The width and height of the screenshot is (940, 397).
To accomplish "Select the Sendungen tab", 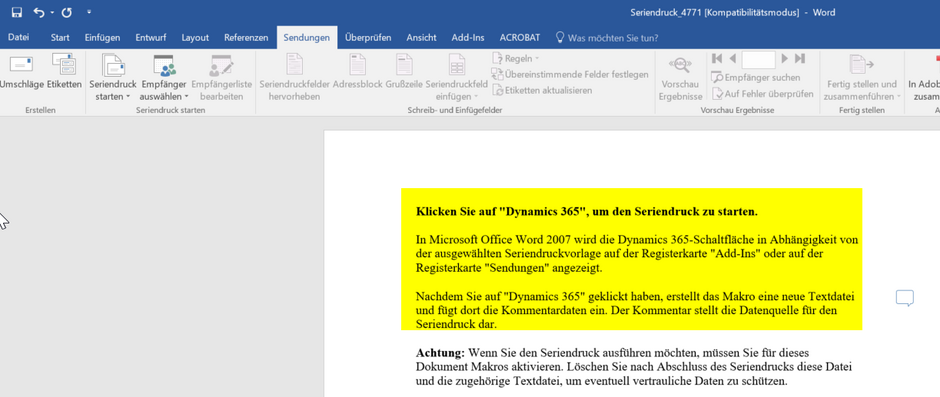I will tap(307, 37).
